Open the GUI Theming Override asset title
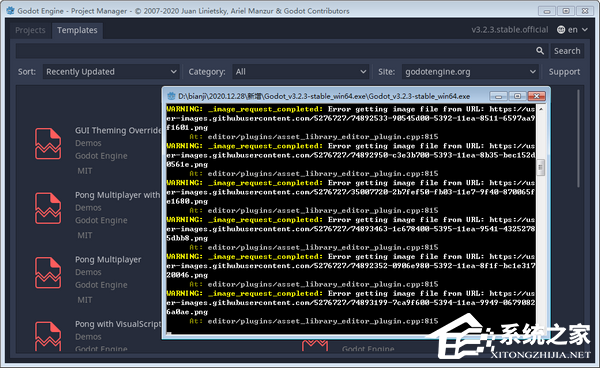 click(x=118, y=130)
